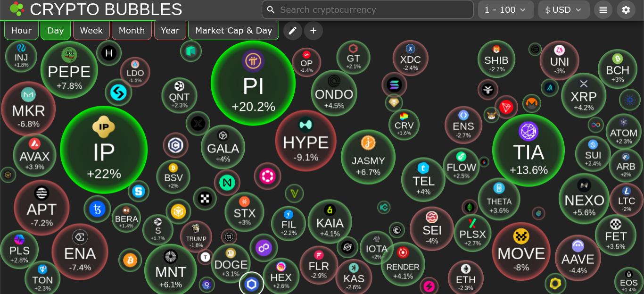This screenshot has height=294, width=644.
Task: Select the Year tab
Action: [x=170, y=31]
